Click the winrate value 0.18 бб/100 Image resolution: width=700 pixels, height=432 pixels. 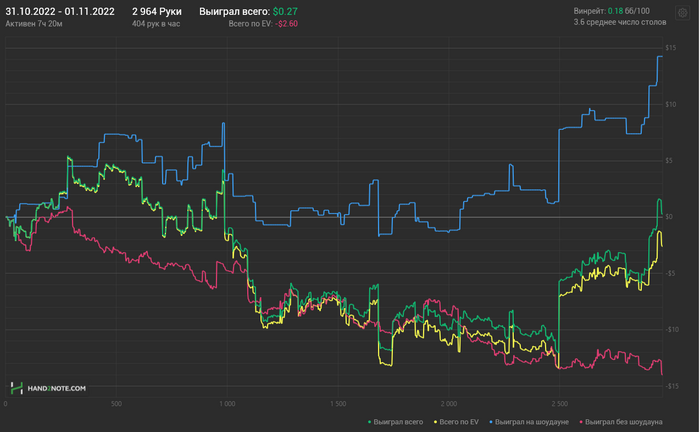click(x=629, y=11)
